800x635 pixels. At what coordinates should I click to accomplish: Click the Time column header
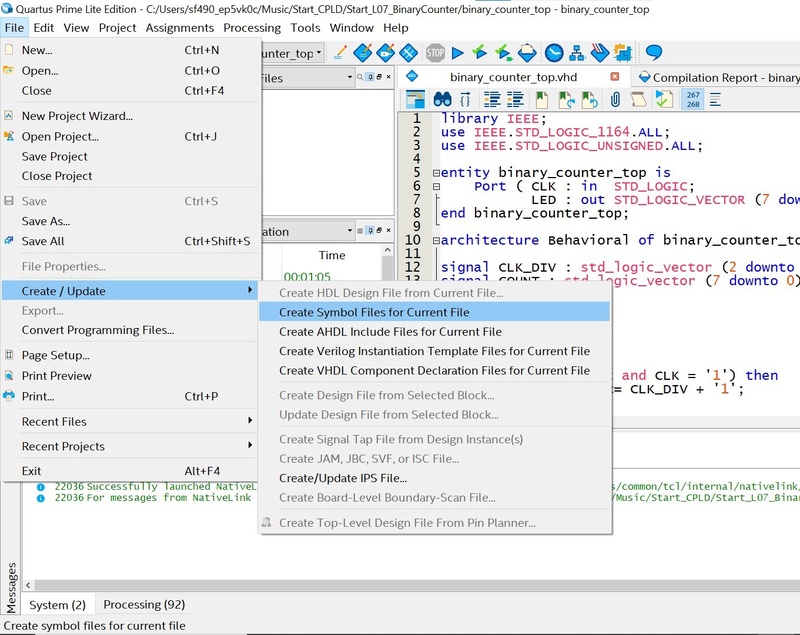click(332, 255)
